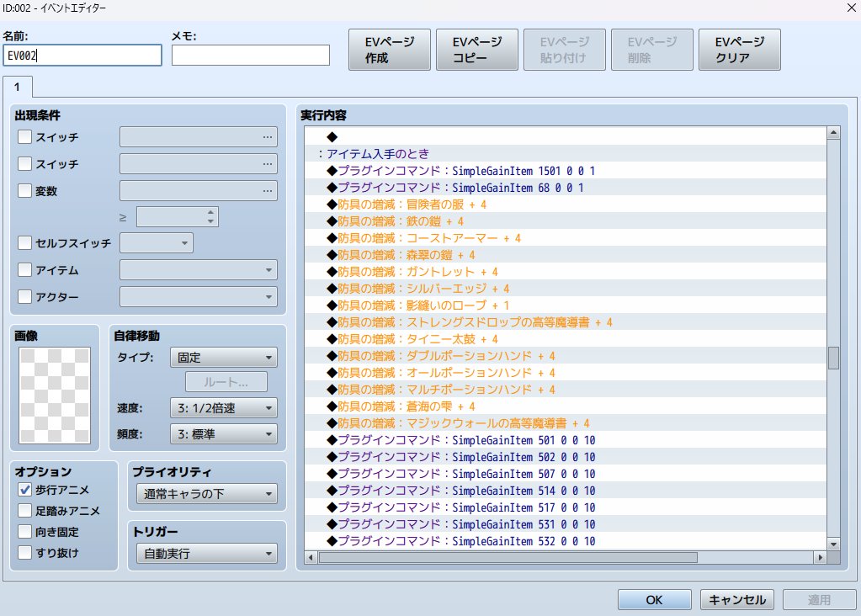Select the 冒険者の服 + 4 command

(565, 204)
